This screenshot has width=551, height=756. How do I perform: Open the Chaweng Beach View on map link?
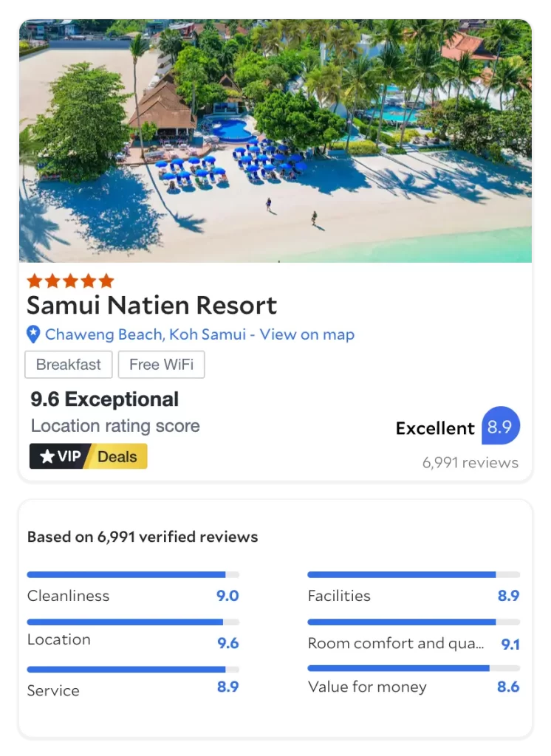[x=199, y=334]
